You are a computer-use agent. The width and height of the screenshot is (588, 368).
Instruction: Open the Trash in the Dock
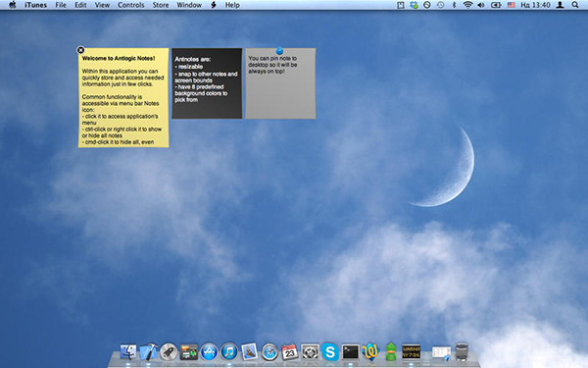click(x=462, y=352)
